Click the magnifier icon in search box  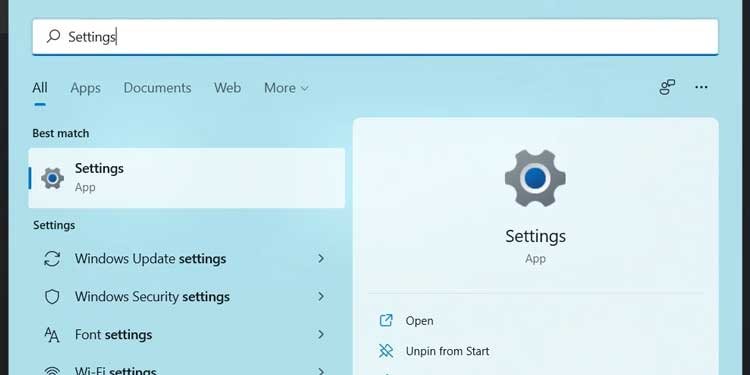tap(53, 36)
